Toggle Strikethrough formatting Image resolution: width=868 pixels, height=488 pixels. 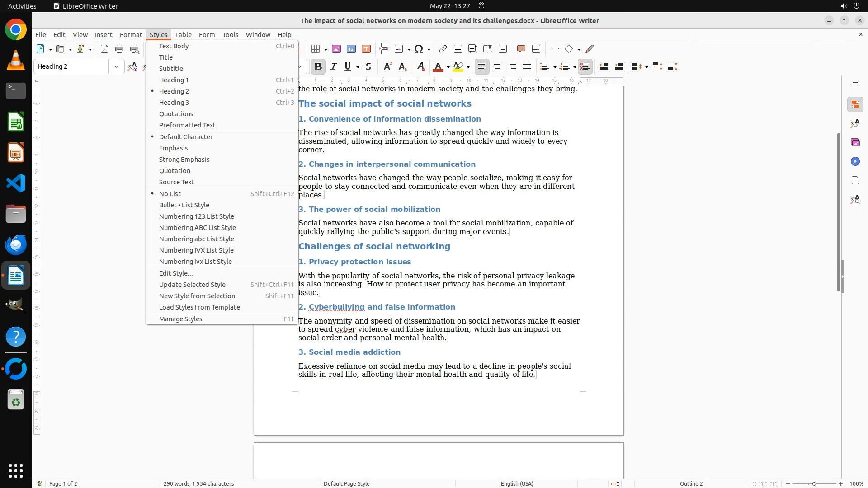click(368, 67)
